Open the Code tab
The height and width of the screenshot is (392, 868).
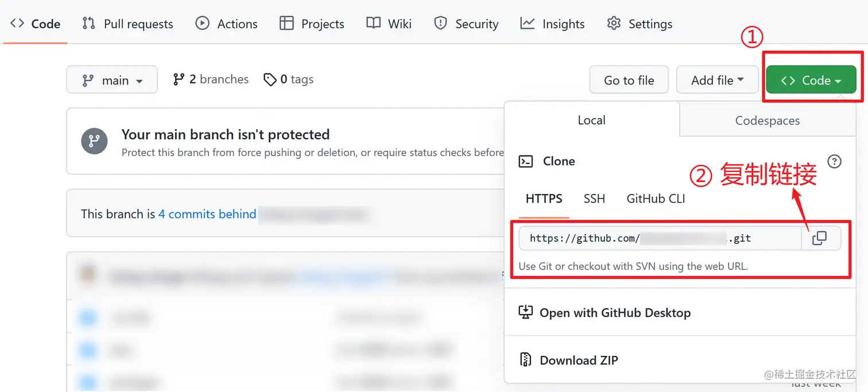pyautogui.click(x=35, y=24)
